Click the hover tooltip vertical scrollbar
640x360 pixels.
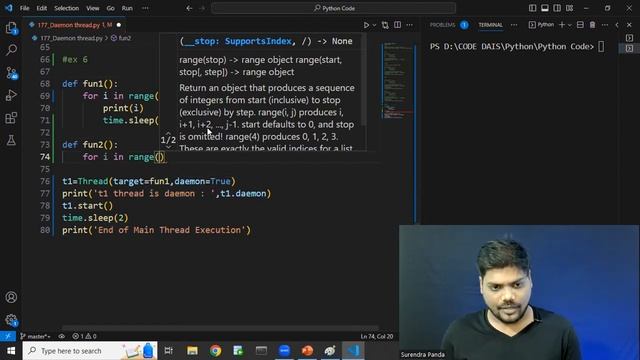(364, 80)
